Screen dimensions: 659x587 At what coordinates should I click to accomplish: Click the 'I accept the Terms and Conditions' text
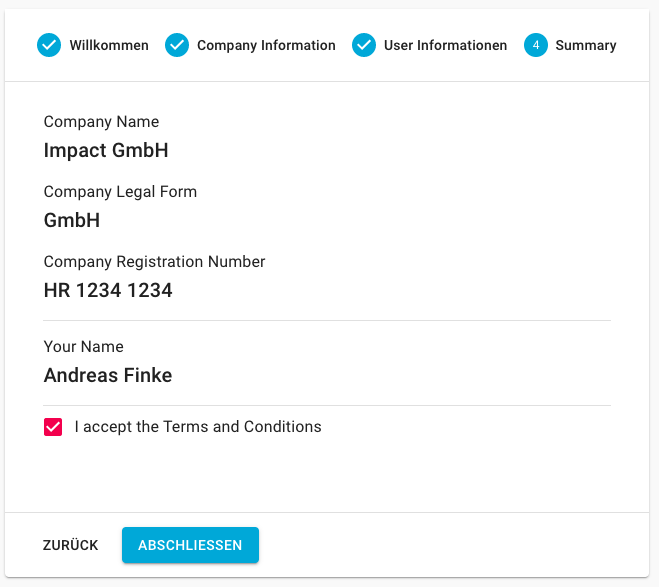coord(198,427)
